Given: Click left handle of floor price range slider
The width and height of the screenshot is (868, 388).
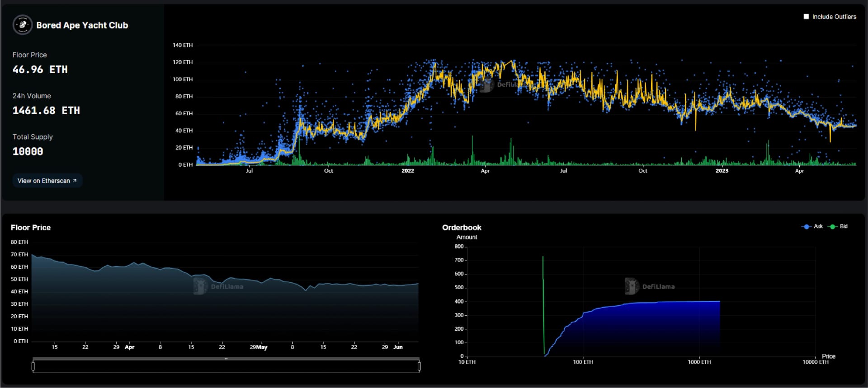Looking at the screenshot, I should (33, 366).
